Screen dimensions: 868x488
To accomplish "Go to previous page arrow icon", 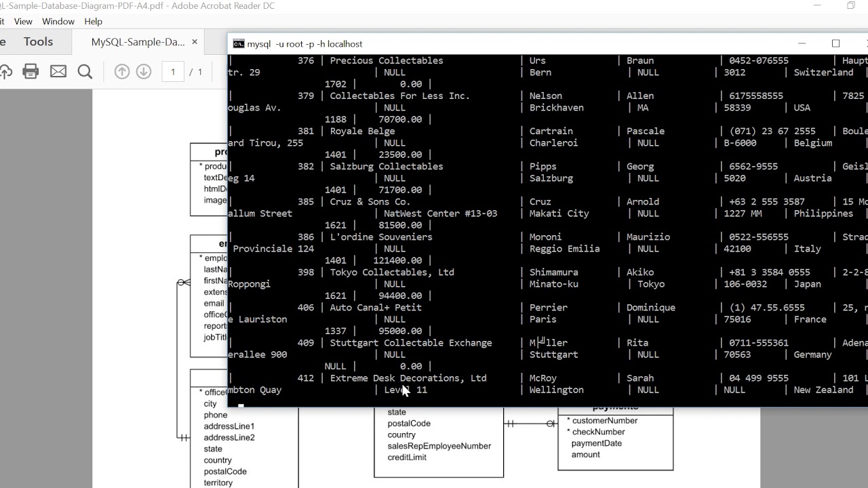I will 122,71.
